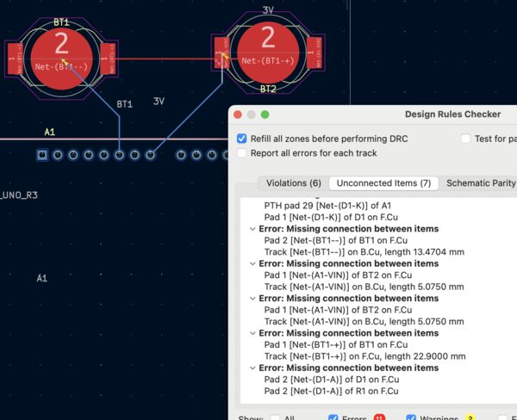The height and width of the screenshot is (420, 517).
Task: Select 'Pad 2 [Net-(D1-A)] of D1 on F.Cu' row
Action: click(x=332, y=380)
